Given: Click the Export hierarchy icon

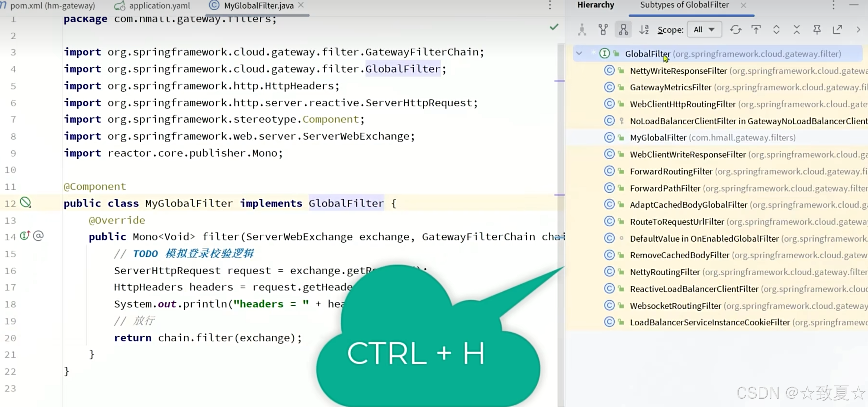Looking at the screenshot, I should point(837,30).
